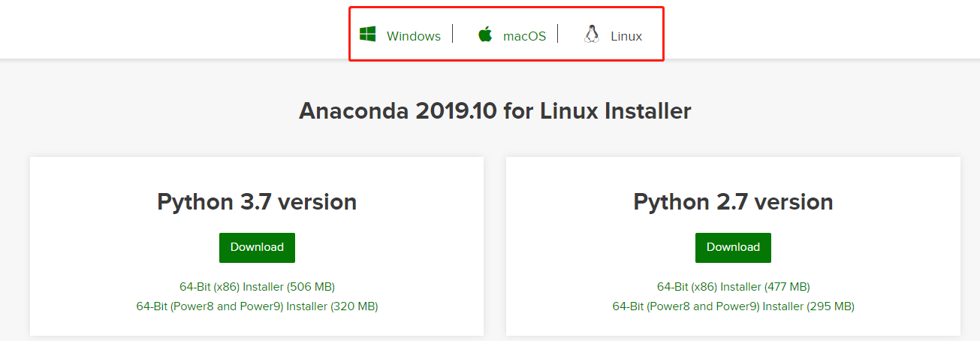The height and width of the screenshot is (341, 980).
Task: Click the Linux penguin icon
Action: 592,34
